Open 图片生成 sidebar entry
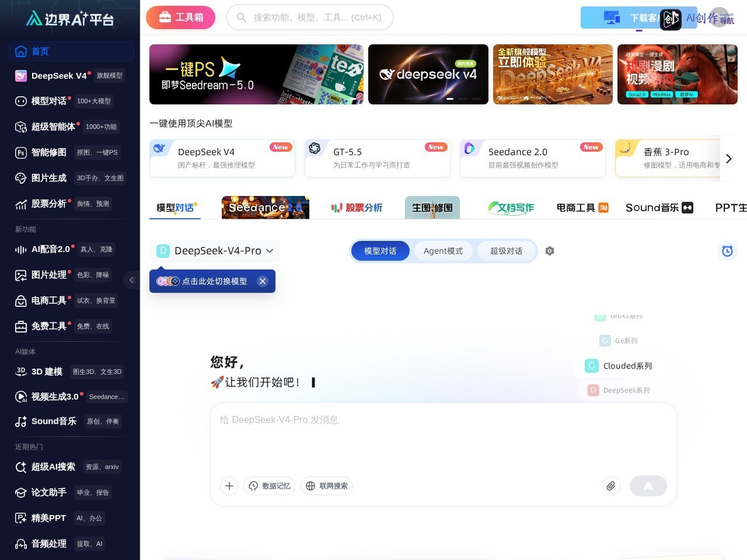The height and width of the screenshot is (560, 747). pyautogui.click(x=71, y=178)
